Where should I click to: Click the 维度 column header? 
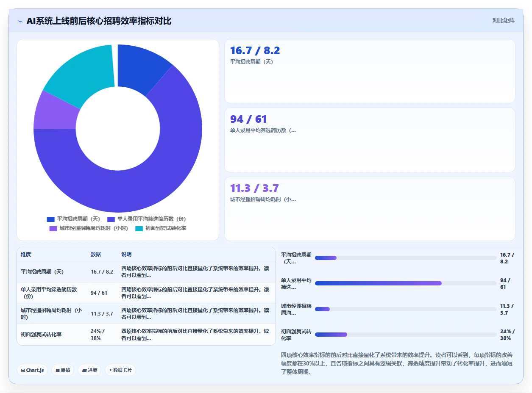click(26, 255)
